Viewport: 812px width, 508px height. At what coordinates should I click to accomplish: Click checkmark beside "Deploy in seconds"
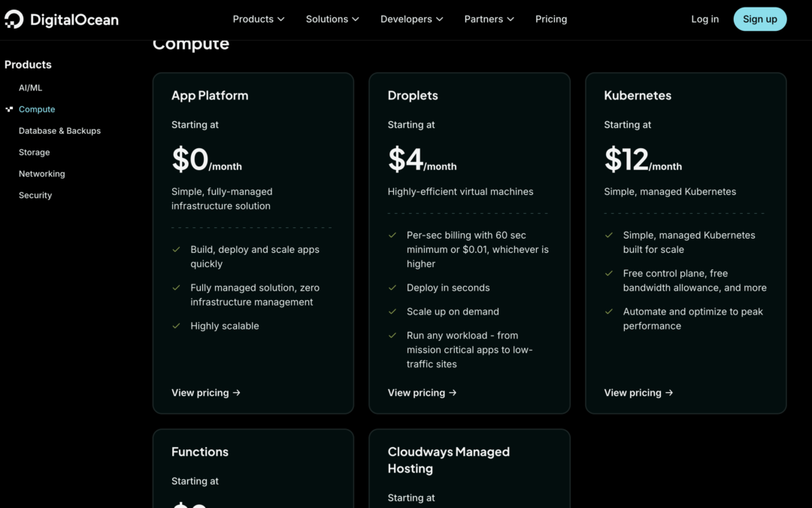point(392,287)
